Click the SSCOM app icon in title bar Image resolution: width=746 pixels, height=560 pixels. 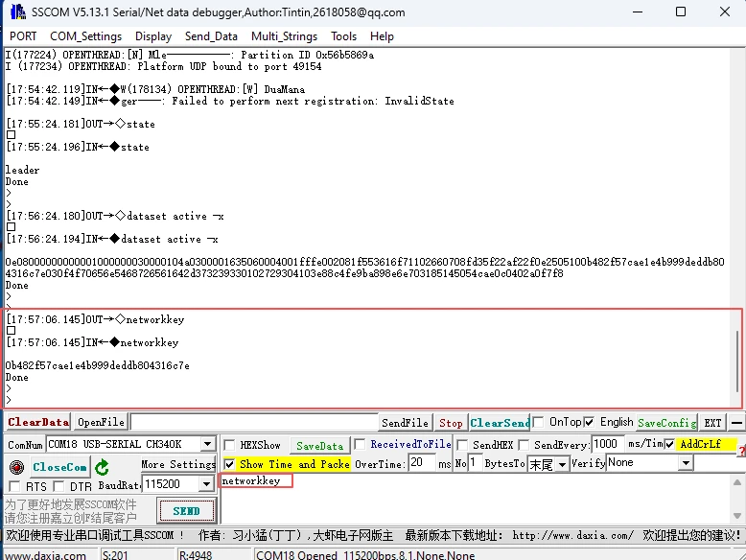(x=15, y=12)
